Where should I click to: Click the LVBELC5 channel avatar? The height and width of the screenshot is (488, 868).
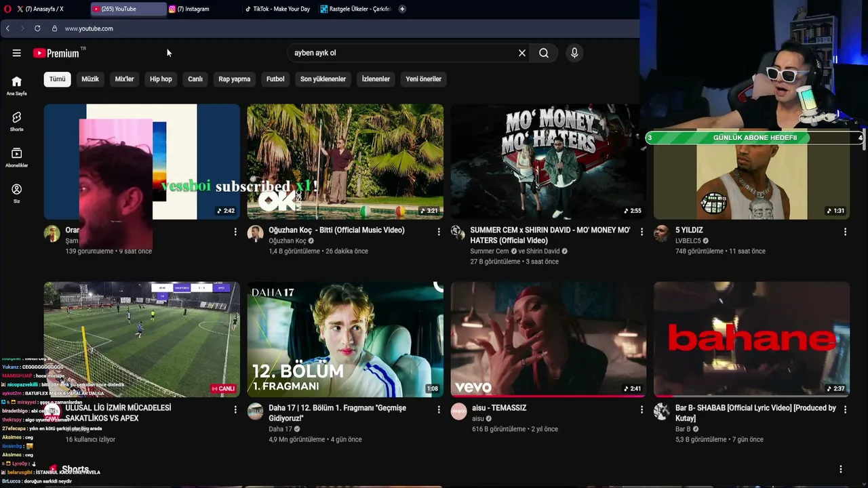662,234
